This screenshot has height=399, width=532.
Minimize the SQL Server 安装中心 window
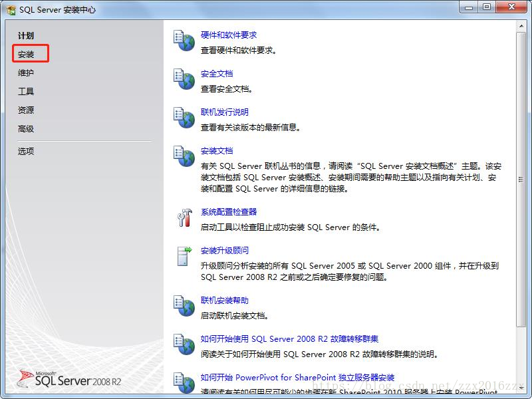click(469, 7)
